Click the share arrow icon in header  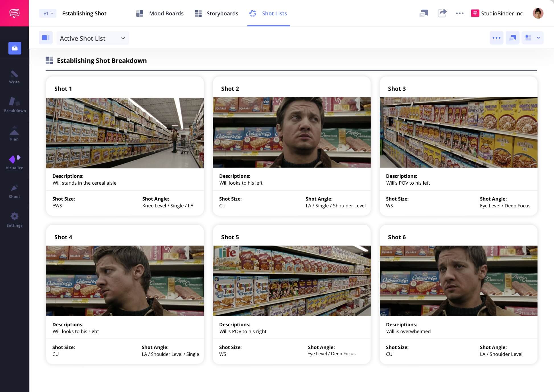click(x=442, y=13)
